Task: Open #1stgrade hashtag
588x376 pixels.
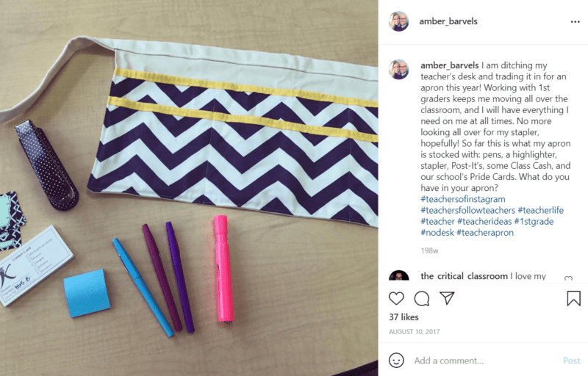Action: point(534,221)
